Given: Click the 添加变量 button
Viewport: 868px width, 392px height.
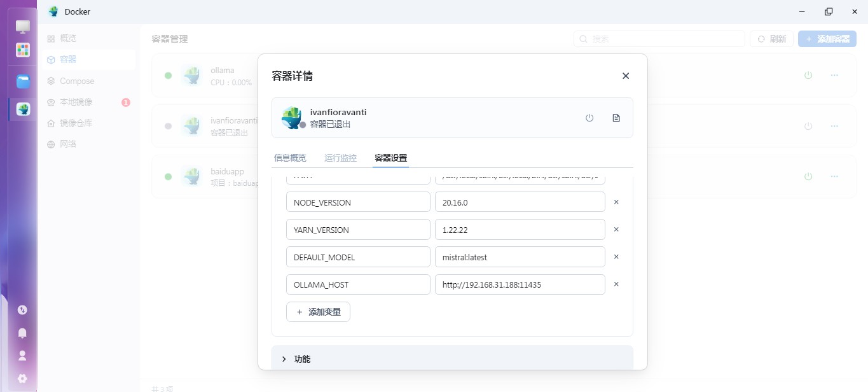Looking at the screenshot, I should [318, 312].
